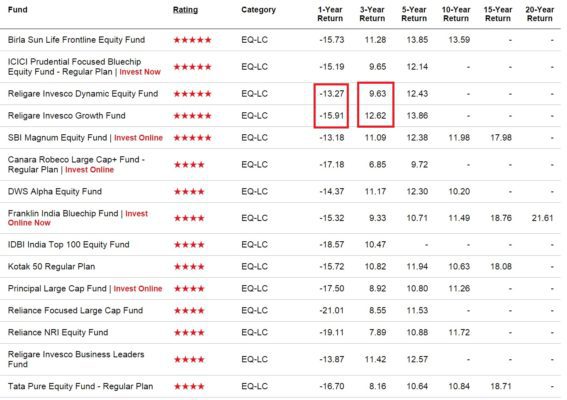Screen dimensions: 567x400
Task: Click 20-year return value 21.61
Action: click(542, 218)
